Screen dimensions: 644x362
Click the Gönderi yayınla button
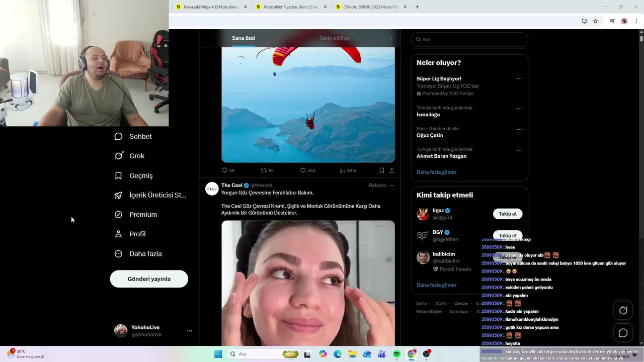click(x=149, y=279)
